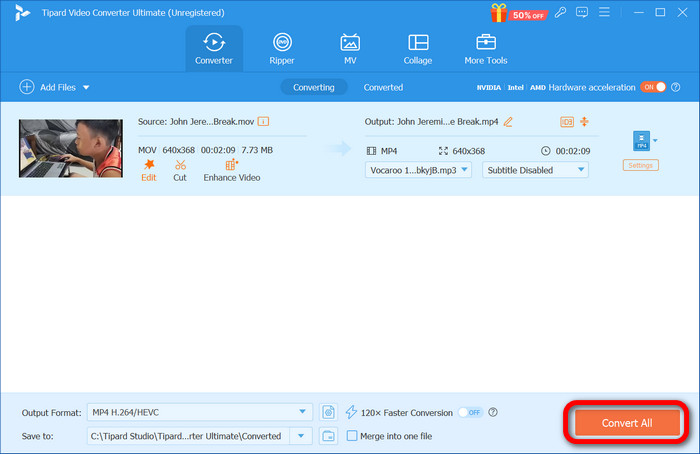Switch to the Converted tab

(x=383, y=87)
